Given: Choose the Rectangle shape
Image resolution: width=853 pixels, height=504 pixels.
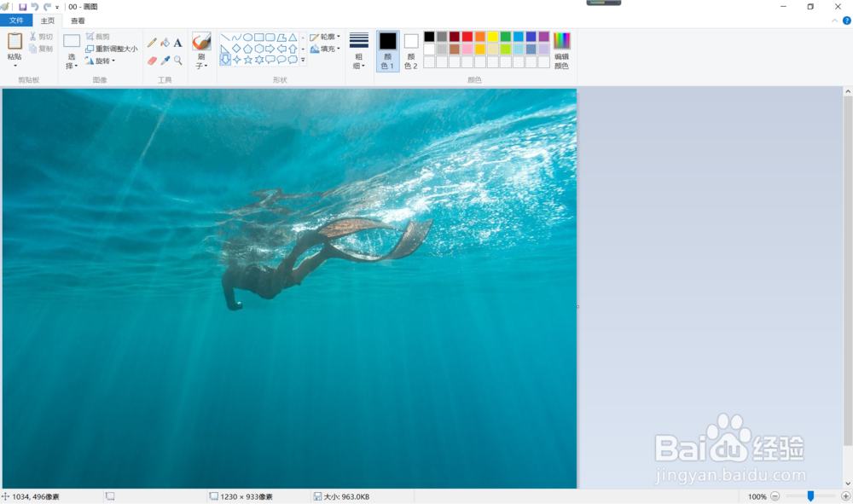Looking at the screenshot, I should pyautogui.click(x=259, y=38).
